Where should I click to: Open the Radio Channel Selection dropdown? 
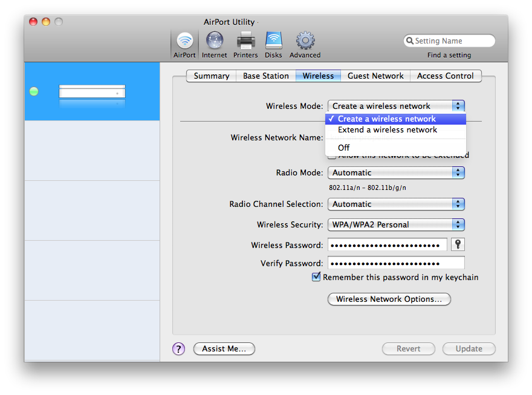tap(396, 204)
